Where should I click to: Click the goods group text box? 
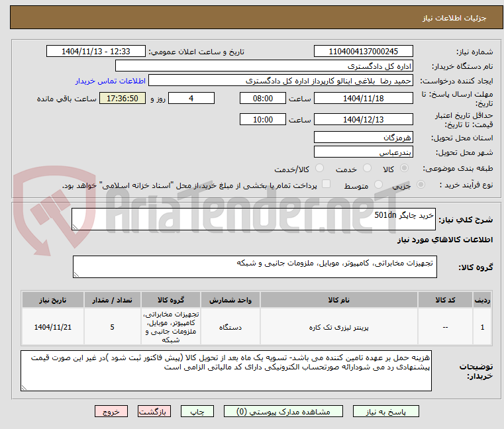click(x=254, y=267)
